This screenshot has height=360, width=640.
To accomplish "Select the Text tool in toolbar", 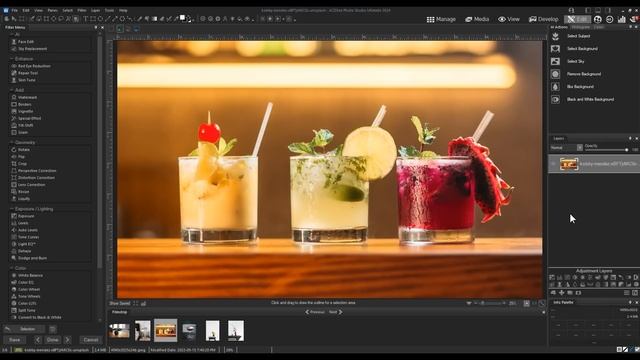I will [x=85, y=19].
